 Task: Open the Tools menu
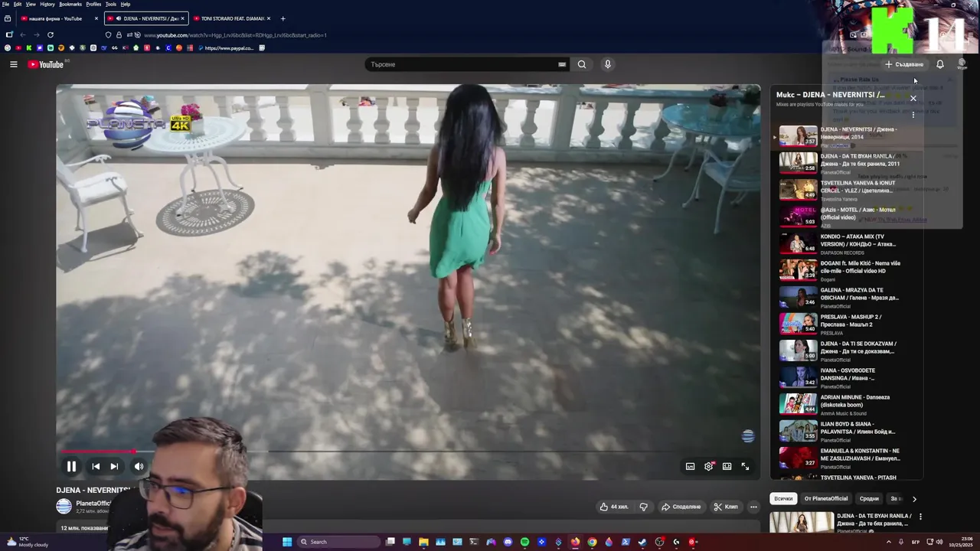111,4
